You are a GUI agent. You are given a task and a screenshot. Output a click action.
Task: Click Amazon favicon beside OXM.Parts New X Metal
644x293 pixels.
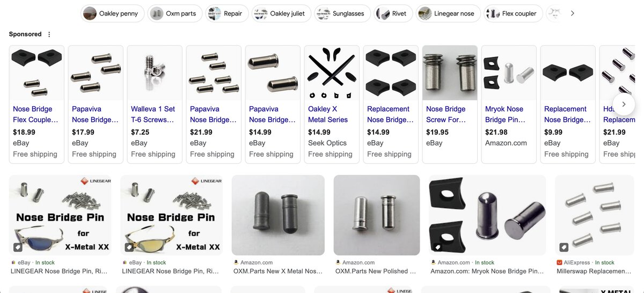pos(236,262)
